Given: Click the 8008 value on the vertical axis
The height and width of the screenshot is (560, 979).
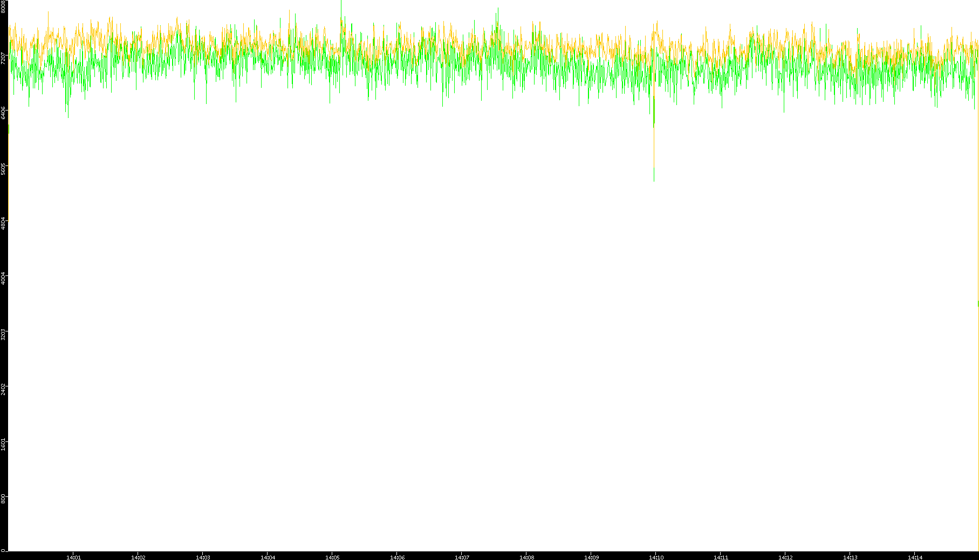Looking at the screenshot, I should point(3,6).
